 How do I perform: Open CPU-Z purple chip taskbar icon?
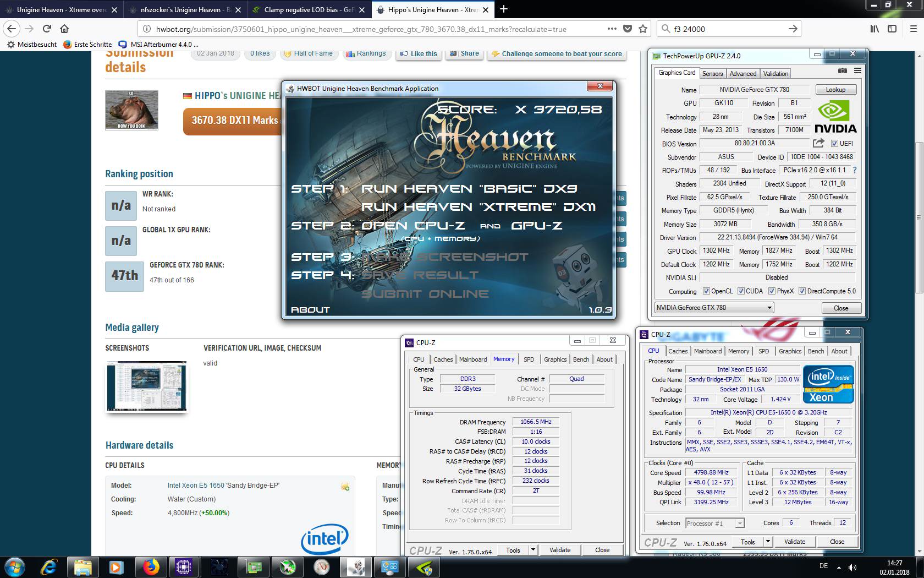pos(184,567)
